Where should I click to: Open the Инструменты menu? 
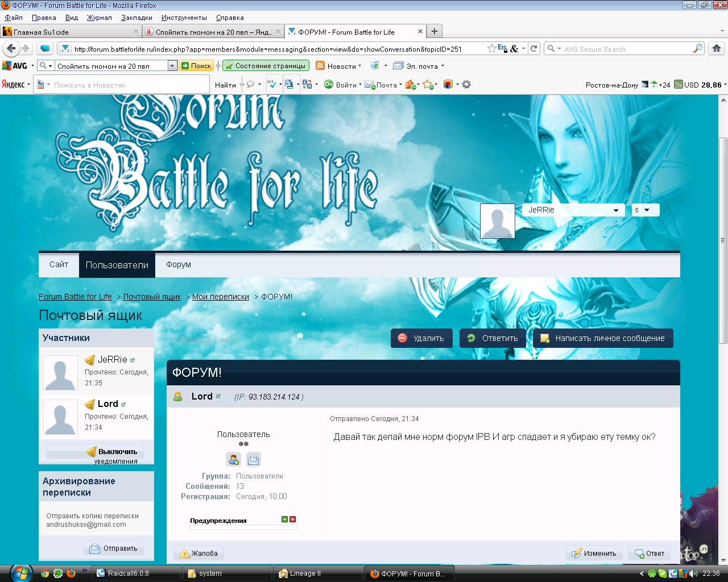tap(184, 18)
